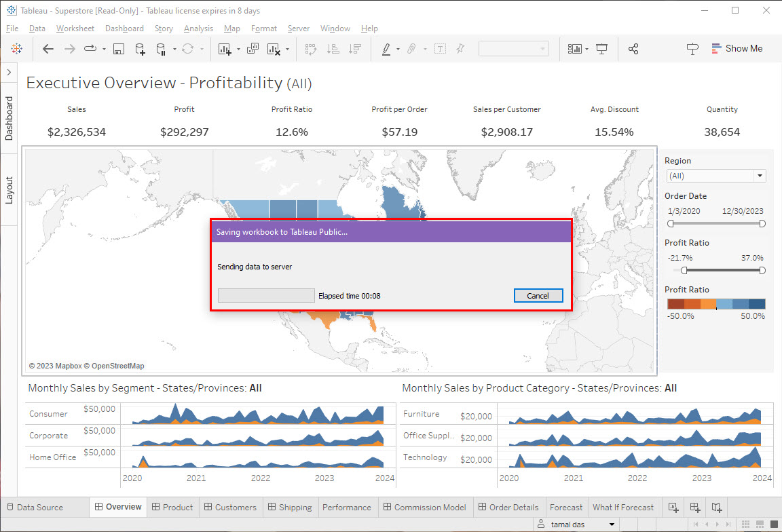Screen dimensions: 782x532
Task: Click the Highlight pen icon
Action: pyautogui.click(x=386, y=49)
